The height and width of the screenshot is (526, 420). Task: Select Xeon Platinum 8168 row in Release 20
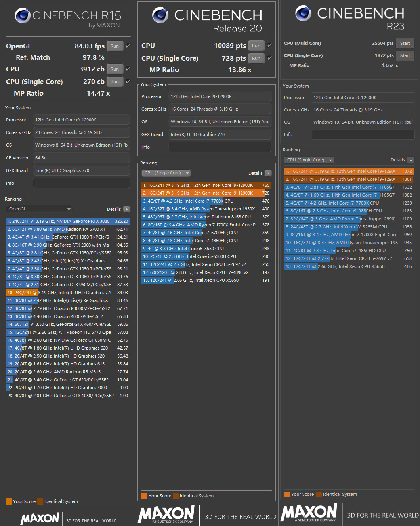[206, 217]
